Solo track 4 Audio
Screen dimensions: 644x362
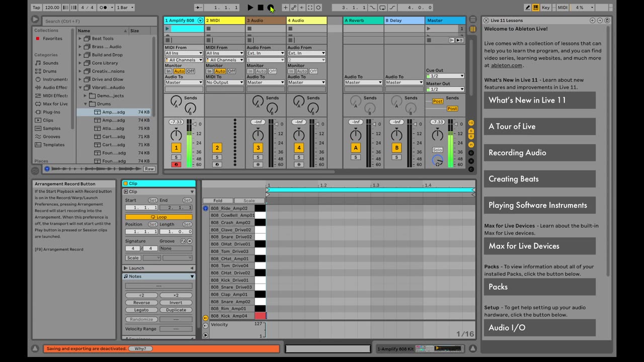(299, 157)
